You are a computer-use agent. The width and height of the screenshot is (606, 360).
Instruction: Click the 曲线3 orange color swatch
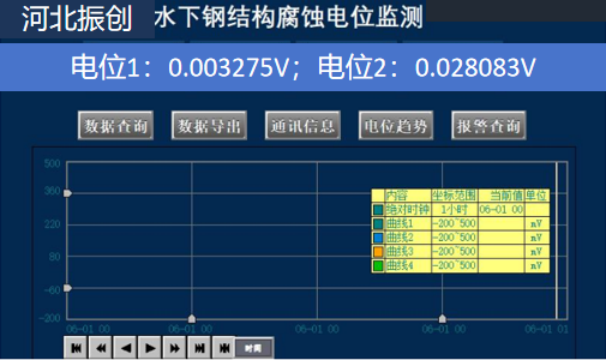pyautogui.click(x=378, y=252)
